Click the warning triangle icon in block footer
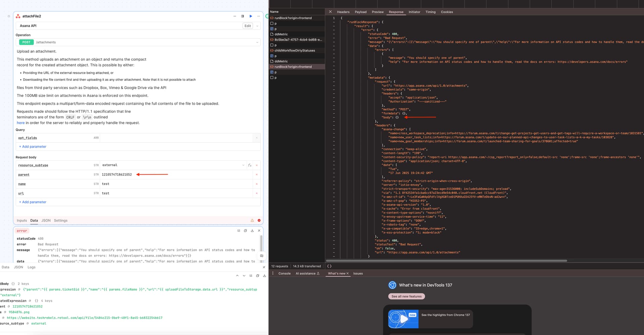 252,220
